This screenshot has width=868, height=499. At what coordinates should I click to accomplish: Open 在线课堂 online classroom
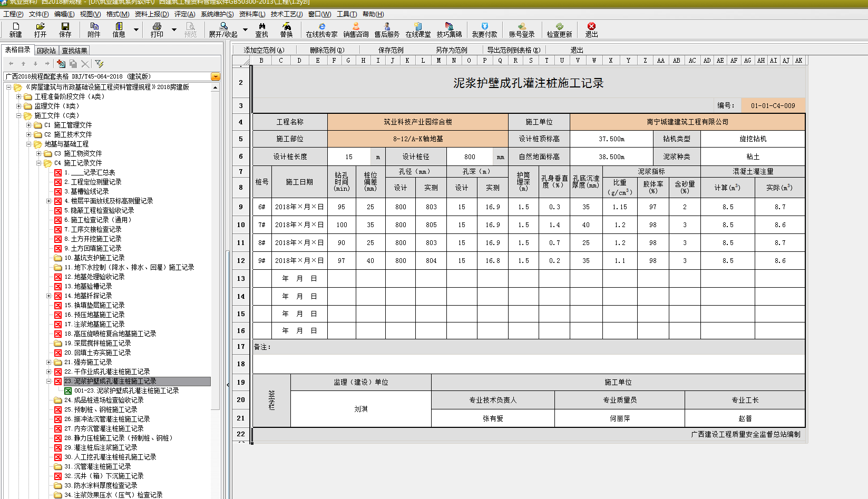[418, 30]
